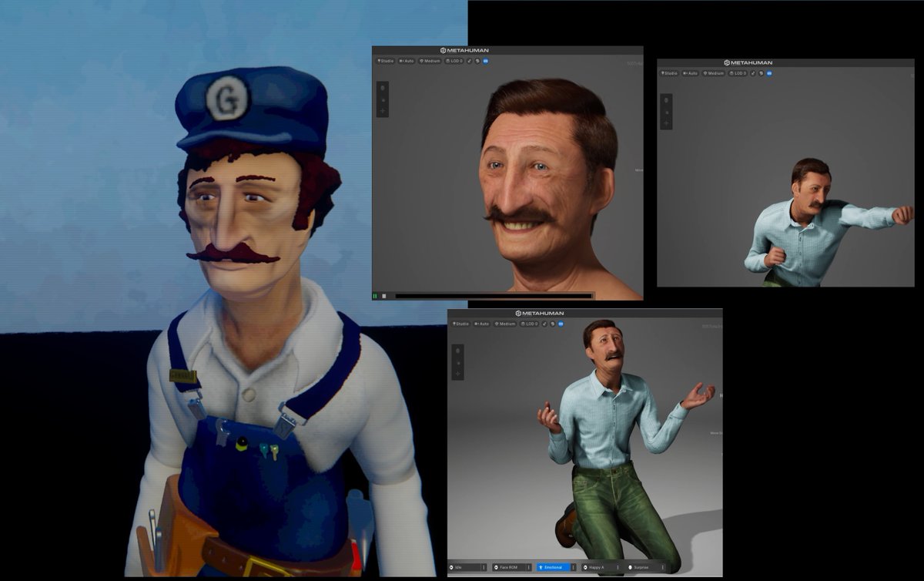Click icon right after LOD 0 in kneeling pose window

[544, 324]
